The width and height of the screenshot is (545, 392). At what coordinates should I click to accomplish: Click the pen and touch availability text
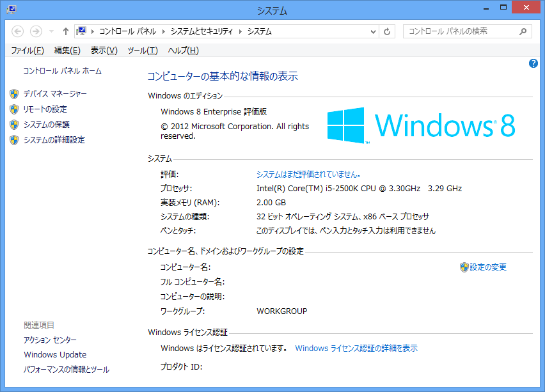(x=346, y=231)
